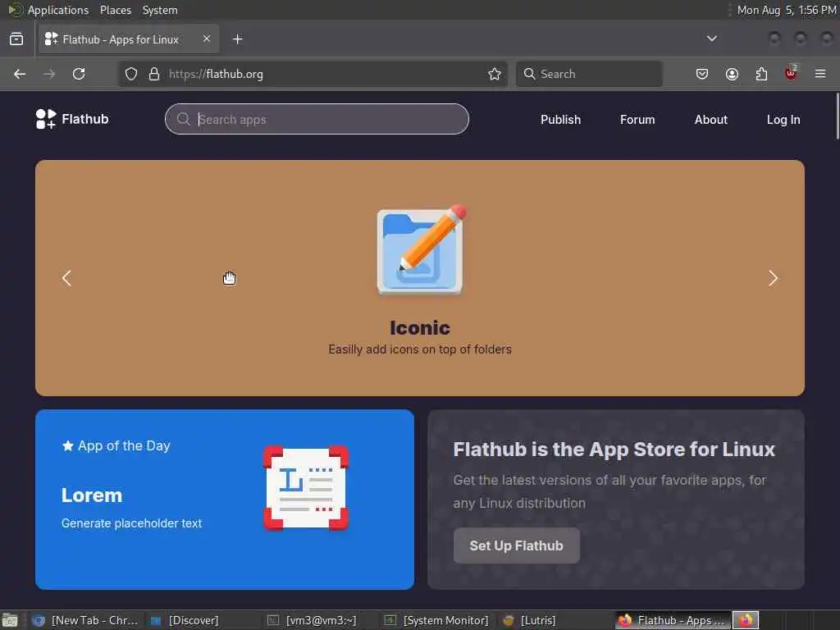Open the Publish page

coord(560,120)
